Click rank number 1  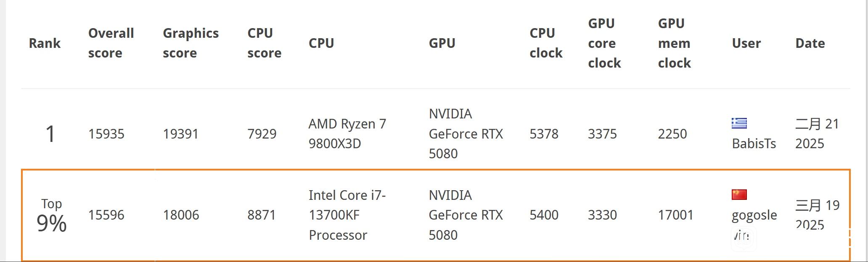[x=50, y=134]
